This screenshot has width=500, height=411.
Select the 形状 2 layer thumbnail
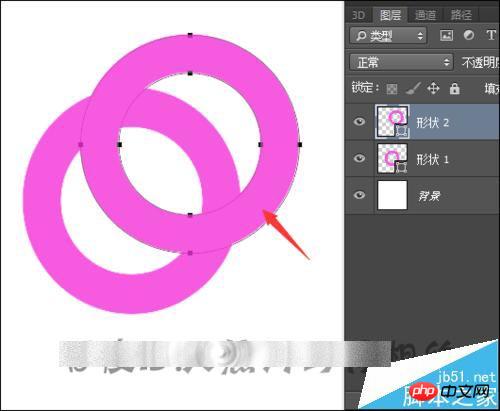(x=392, y=122)
